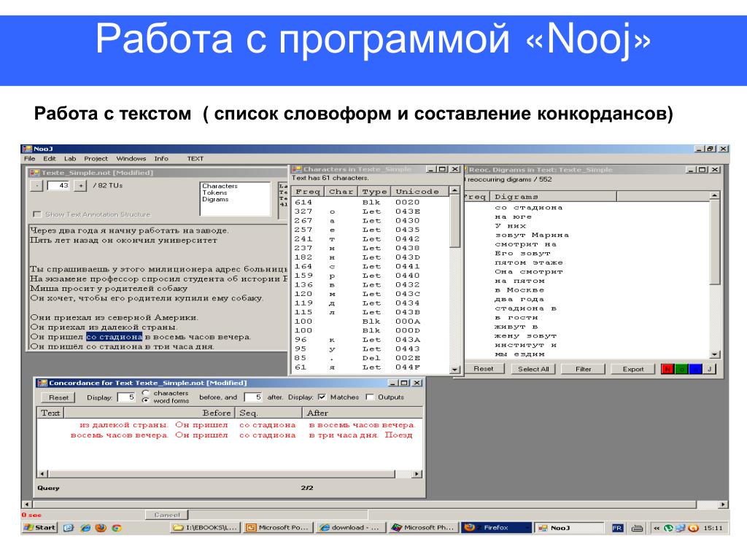Click Reset in the Digrams window
This screenshot has height=560, width=747.
pyautogui.click(x=484, y=368)
